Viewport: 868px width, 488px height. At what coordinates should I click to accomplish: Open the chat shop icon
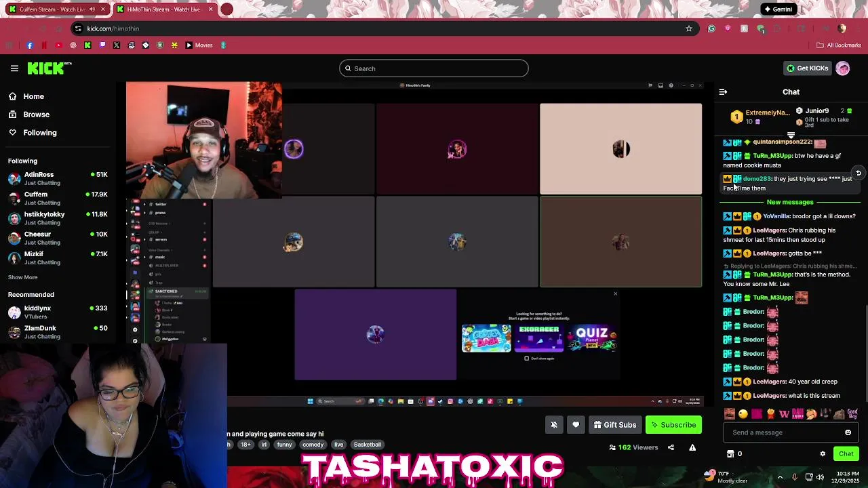click(730, 453)
